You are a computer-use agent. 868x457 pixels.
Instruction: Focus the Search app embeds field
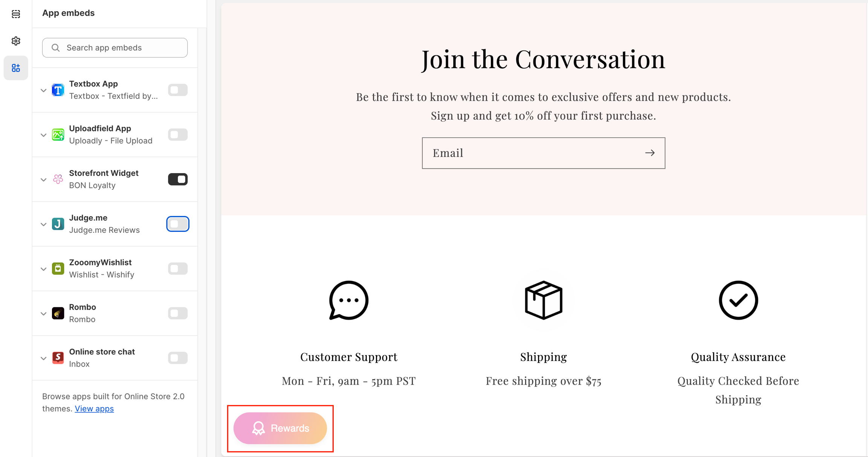coord(115,48)
